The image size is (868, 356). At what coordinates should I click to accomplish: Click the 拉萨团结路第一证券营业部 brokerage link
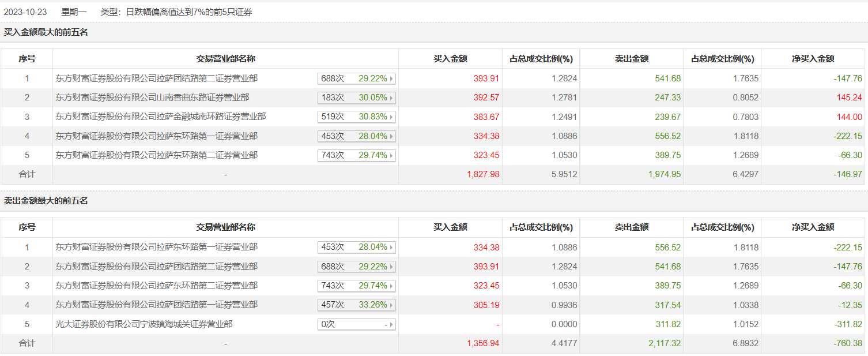[x=156, y=304]
